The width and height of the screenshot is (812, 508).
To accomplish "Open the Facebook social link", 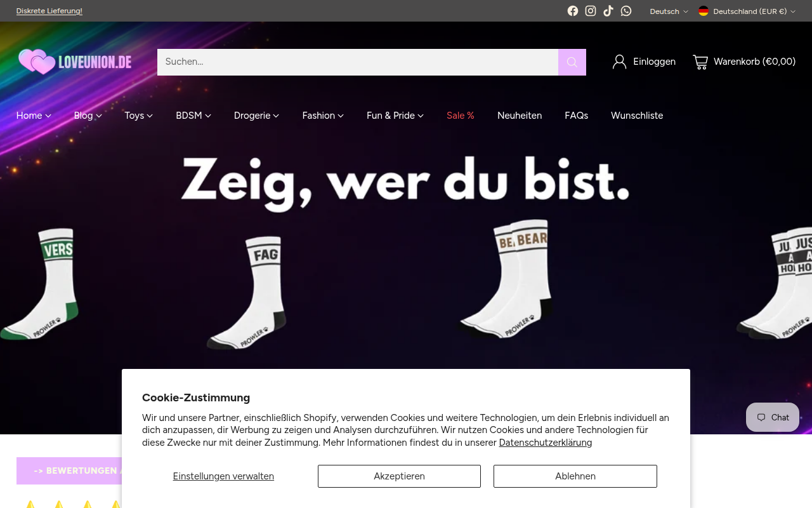I will 573,11.
